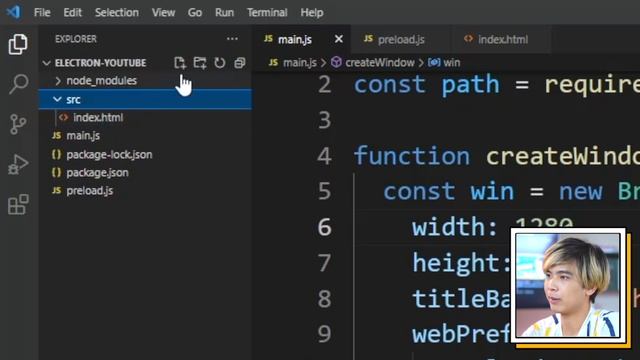640x360 pixels.
Task: Click the VS Code logo icon
Action: (13, 12)
